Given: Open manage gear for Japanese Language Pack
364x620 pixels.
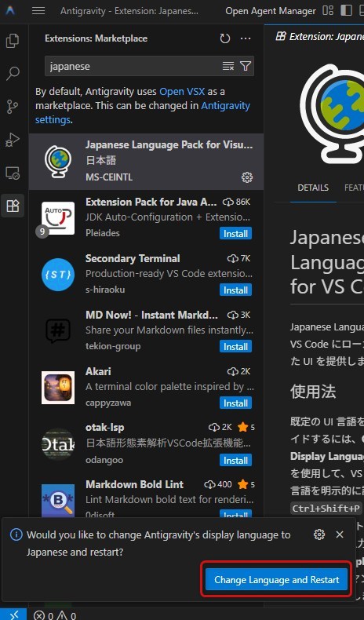Looking at the screenshot, I should point(247,177).
